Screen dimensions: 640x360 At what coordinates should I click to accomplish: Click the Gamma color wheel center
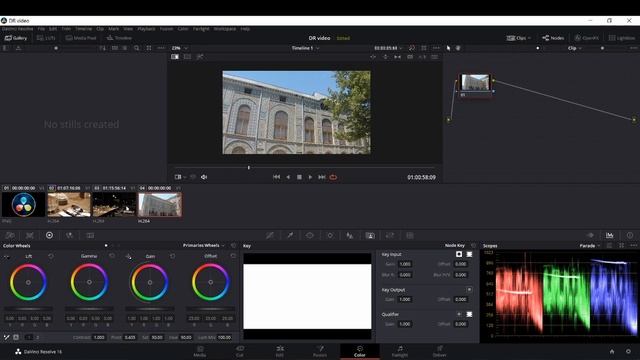point(89,282)
